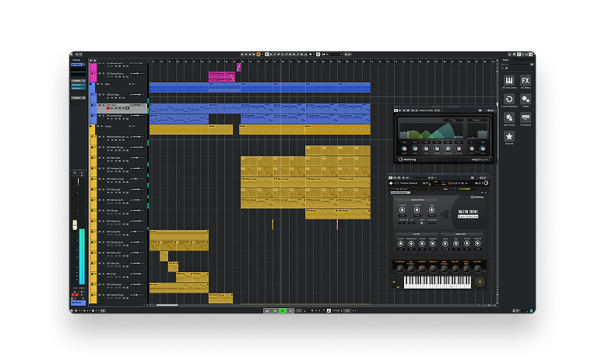
Task: Click the Pan knob in Amplifier section
Action: [456, 243]
